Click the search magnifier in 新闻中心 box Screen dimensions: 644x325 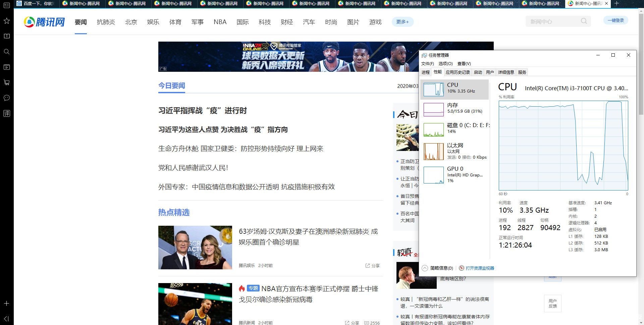(x=584, y=21)
